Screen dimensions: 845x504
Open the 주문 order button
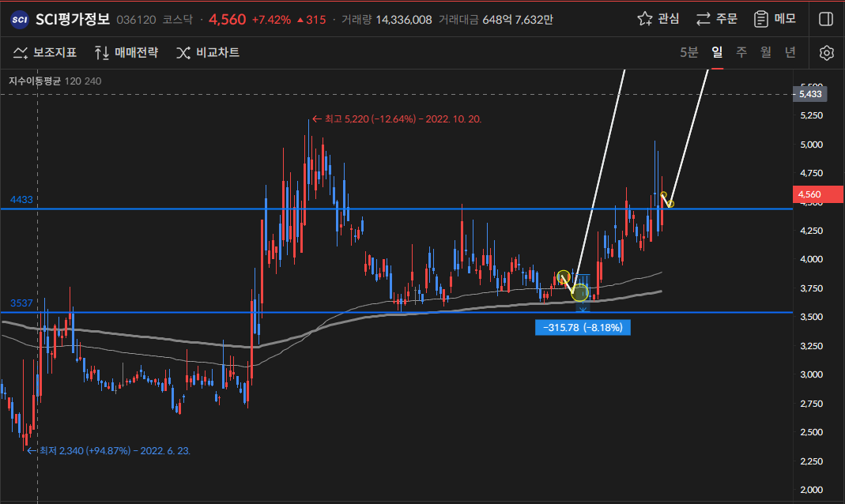(716, 19)
